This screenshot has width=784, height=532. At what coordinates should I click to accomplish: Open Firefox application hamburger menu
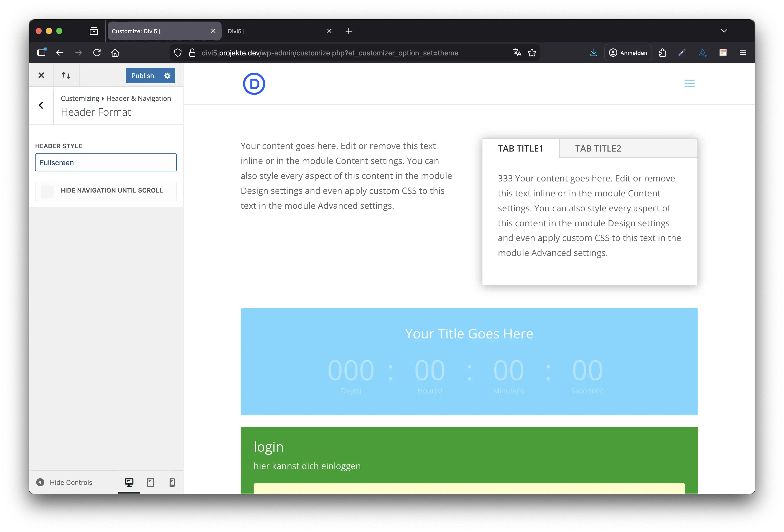tap(743, 53)
